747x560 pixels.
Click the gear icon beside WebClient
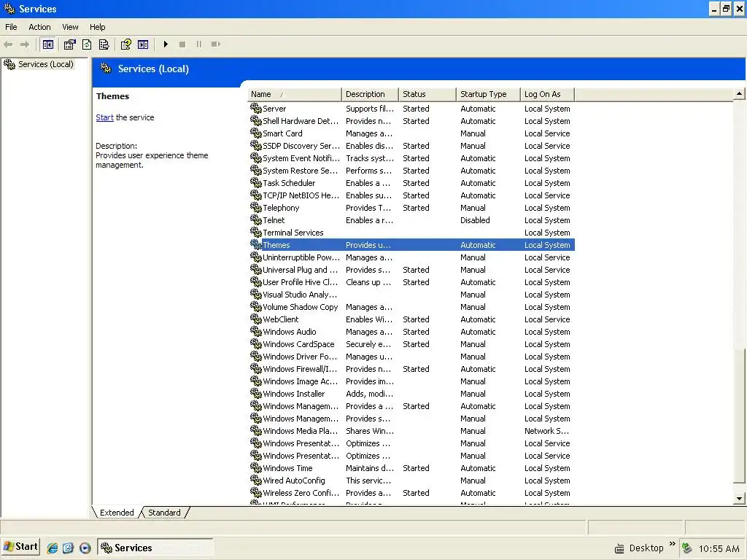tap(256, 319)
